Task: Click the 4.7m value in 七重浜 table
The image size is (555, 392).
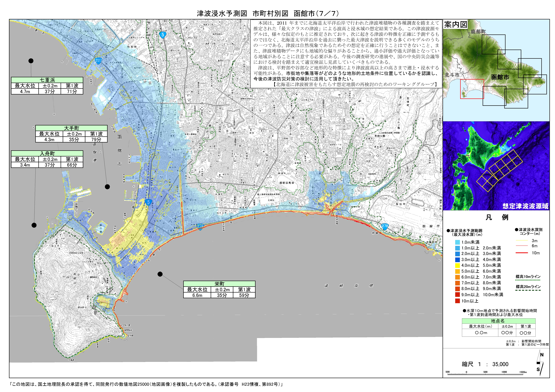Action: 25,91
